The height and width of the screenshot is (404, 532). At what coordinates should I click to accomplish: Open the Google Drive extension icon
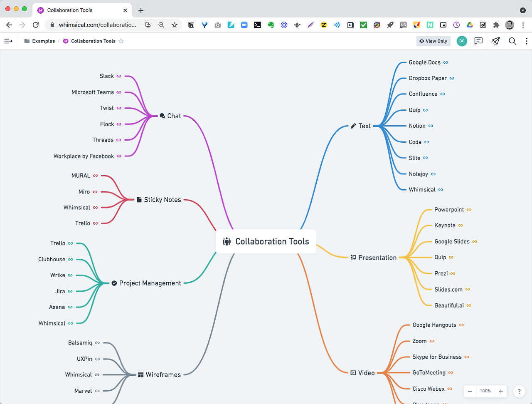[x=470, y=25]
